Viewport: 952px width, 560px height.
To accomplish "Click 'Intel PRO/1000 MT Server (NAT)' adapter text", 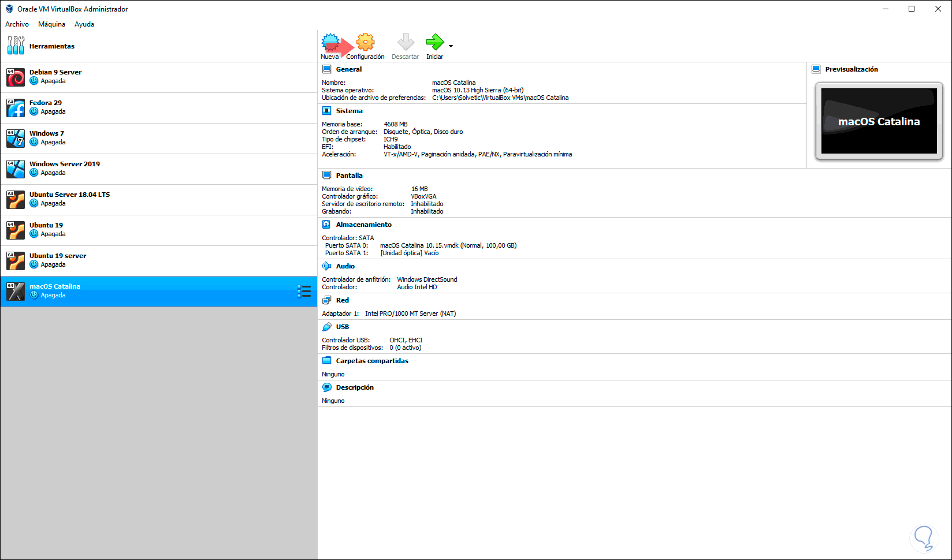I will (x=411, y=313).
